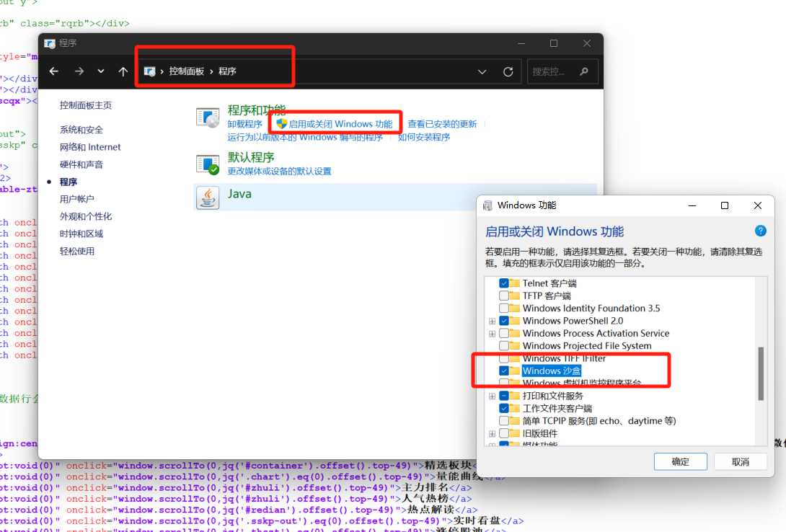Image resolution: width=786 pixels, height=532 pixels.
Task: Click 启用或关闭 Windows 功能 link
Action: [340, 124]
